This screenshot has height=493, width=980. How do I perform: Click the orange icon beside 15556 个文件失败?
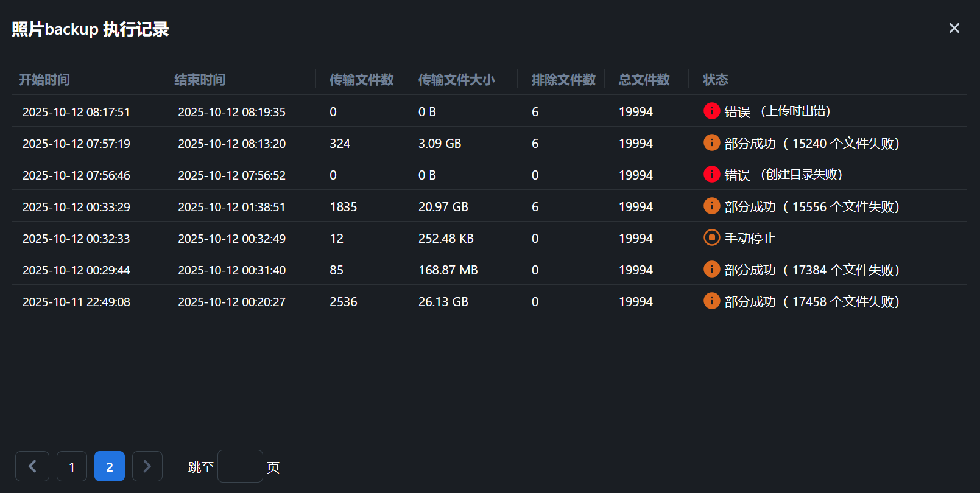point(711,206)
